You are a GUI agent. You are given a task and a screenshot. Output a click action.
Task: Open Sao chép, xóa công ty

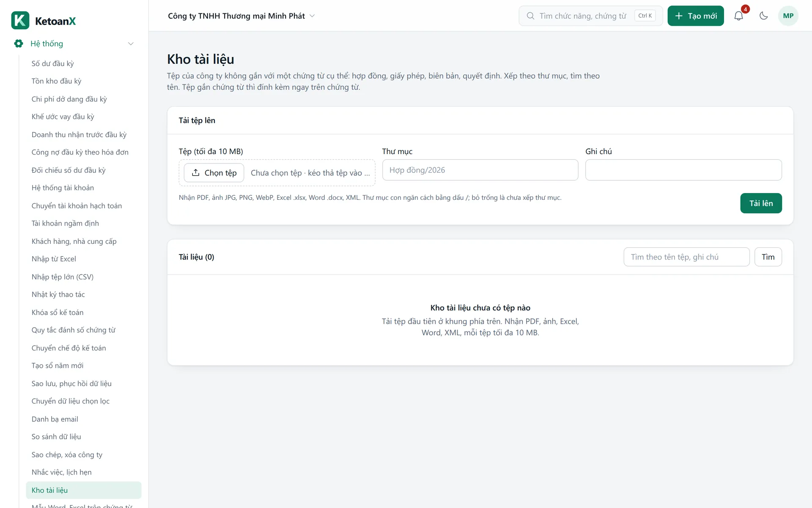pyautogui.click(x=84, y=455)
